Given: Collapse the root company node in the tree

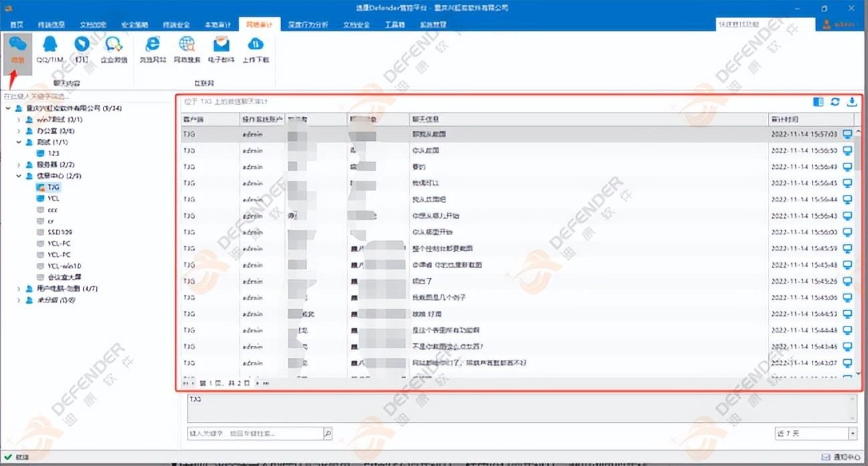Looking at the screenshot, I should click(x=8, y=108).
